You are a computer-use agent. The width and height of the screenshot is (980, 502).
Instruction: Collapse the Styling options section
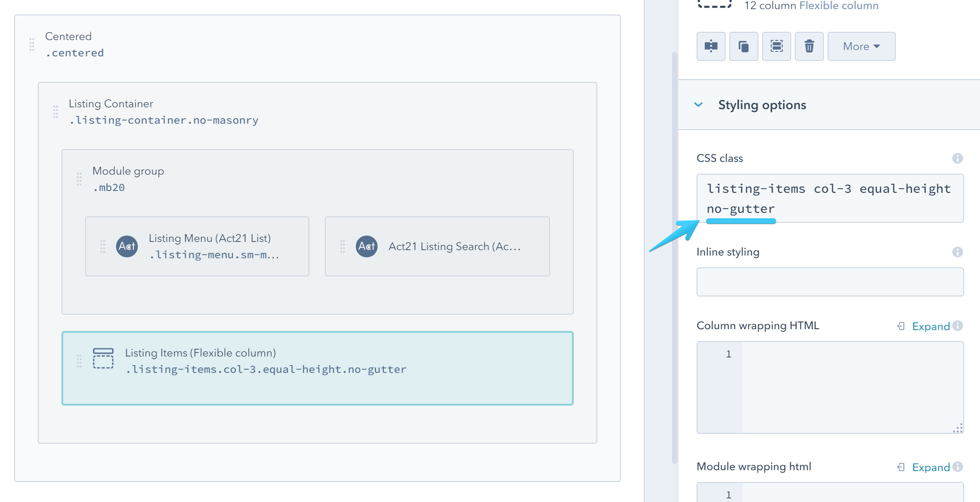coord(698,105)
